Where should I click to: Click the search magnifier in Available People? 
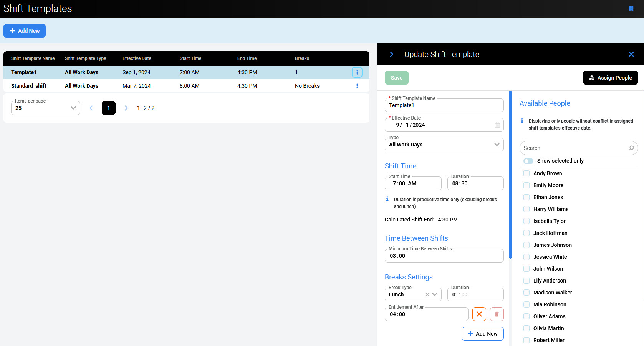[631, 148]
